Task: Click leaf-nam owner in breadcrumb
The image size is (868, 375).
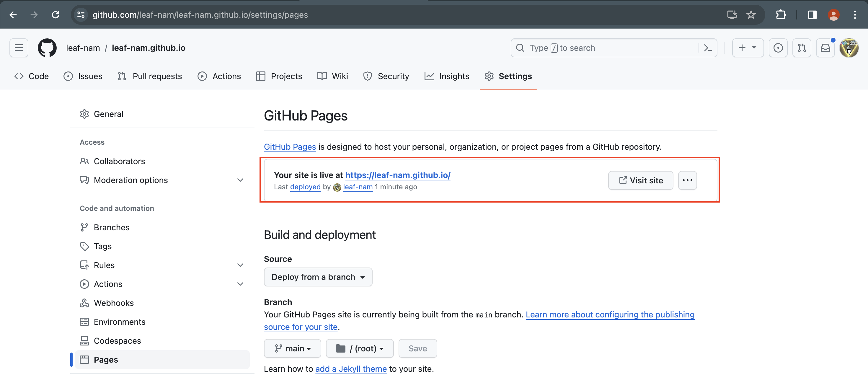Action: 83,48
